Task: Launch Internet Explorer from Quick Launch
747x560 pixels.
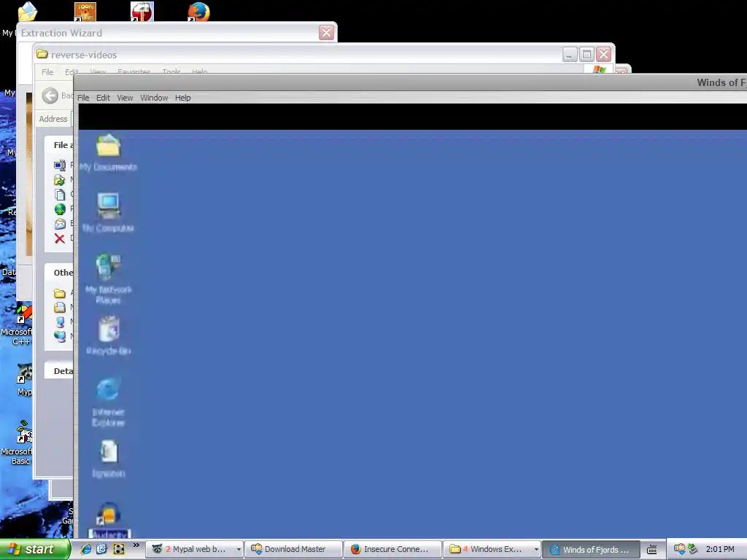Action: pos(86,549)
